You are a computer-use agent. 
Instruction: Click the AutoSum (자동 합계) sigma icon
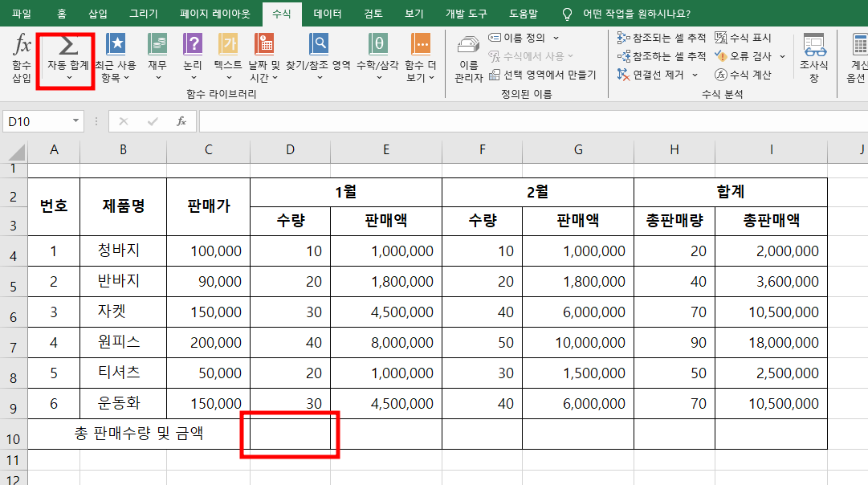(67, 46)
